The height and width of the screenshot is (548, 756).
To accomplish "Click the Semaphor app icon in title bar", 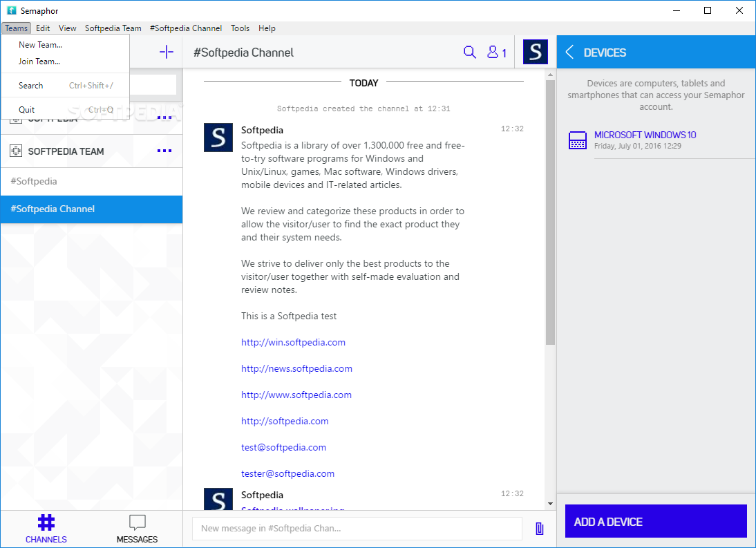I will [12, 10].
